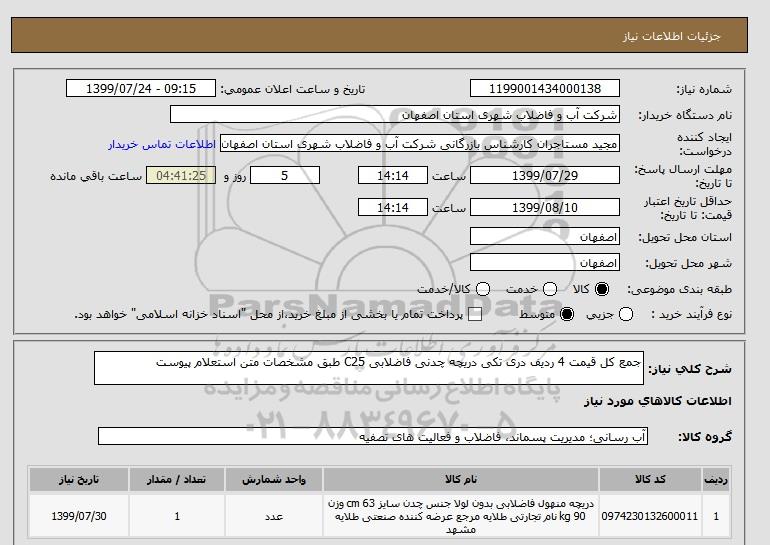Open the اطلاعات تماس خریدار link
The image size is (770, 545).
[x=162, y=145]
